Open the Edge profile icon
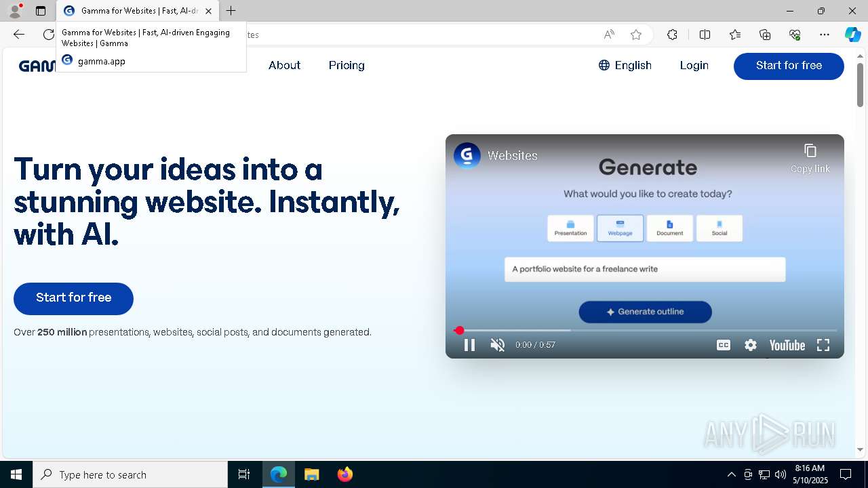Image resolution: width=868 pixels, height=488 pixels. pos(15,11)
